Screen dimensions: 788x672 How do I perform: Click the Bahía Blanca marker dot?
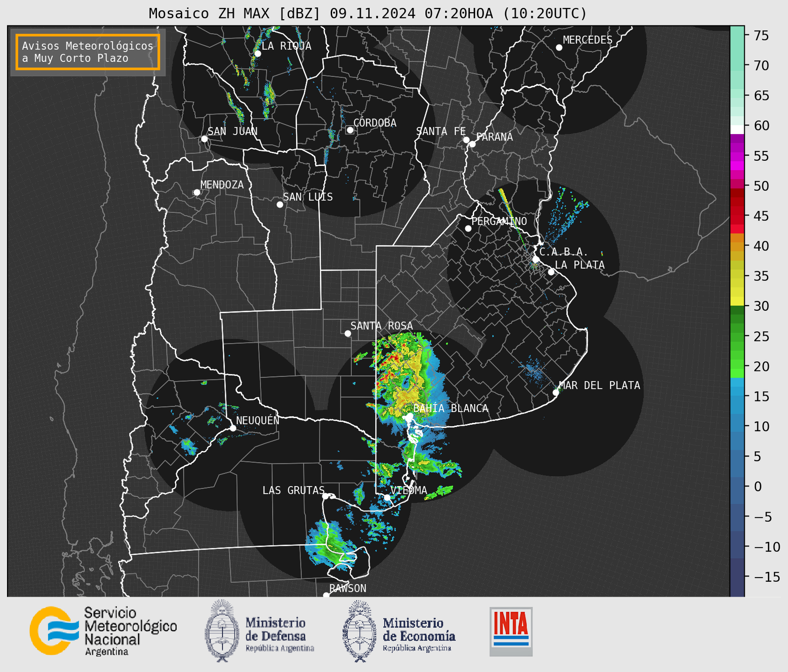(409, 416)
